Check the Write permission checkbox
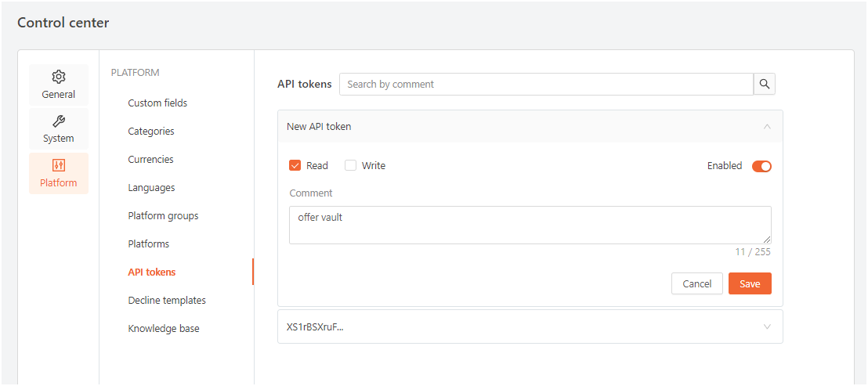This screenshot has height=386, width=868. tap(350, 165)
